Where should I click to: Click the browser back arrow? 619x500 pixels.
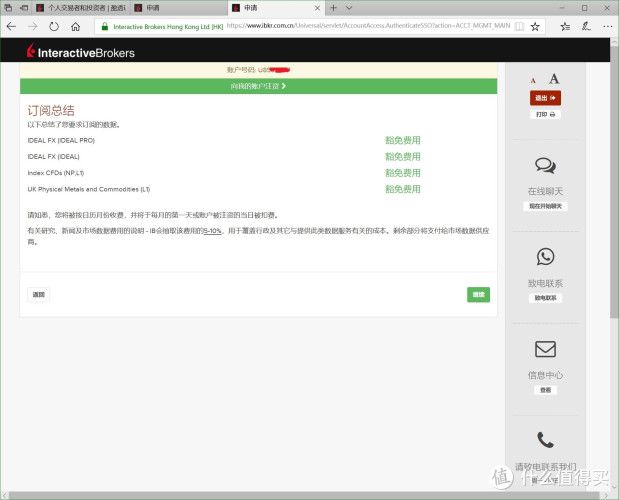click(13, 26)
